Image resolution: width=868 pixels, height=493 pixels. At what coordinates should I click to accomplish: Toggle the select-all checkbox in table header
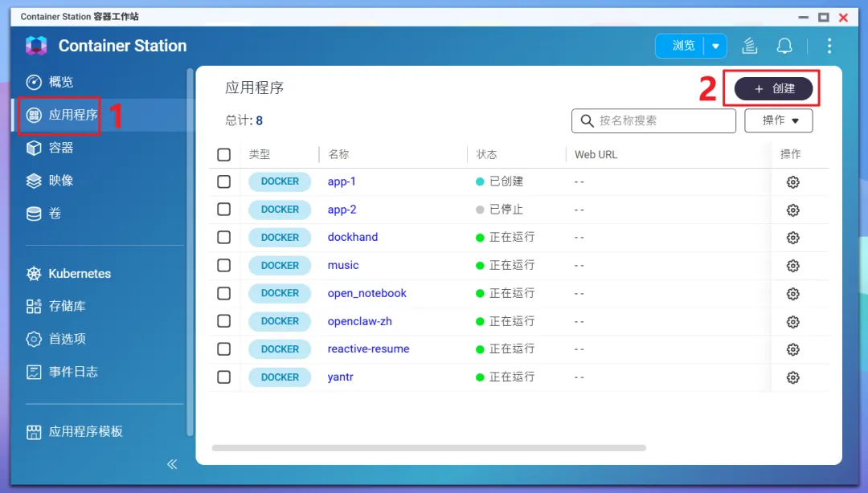click(223, 154)
